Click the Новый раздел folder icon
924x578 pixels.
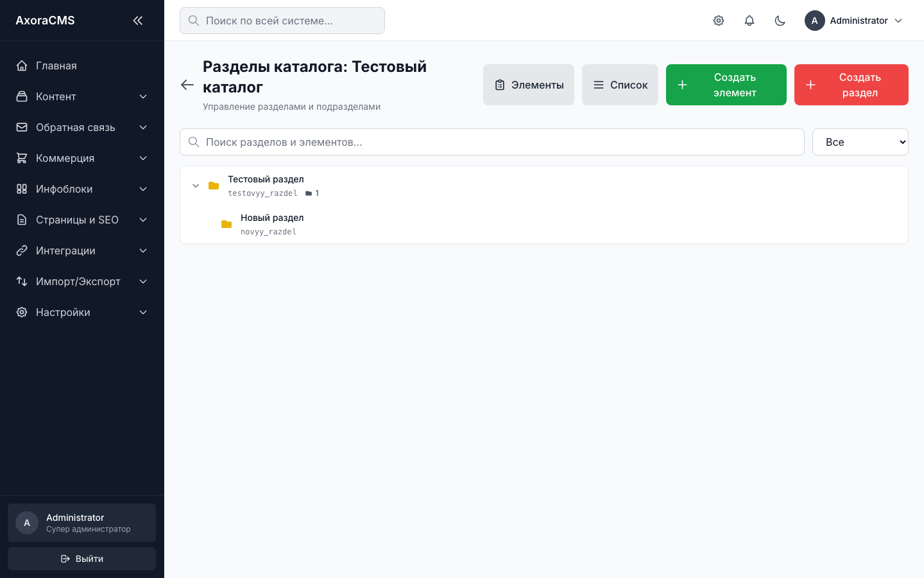coord(227,224)
